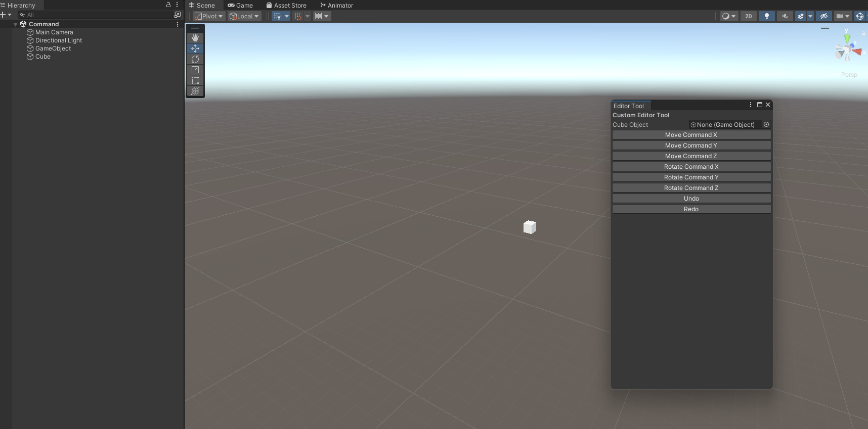Open the Cube Object picker circle

point(766,124)
